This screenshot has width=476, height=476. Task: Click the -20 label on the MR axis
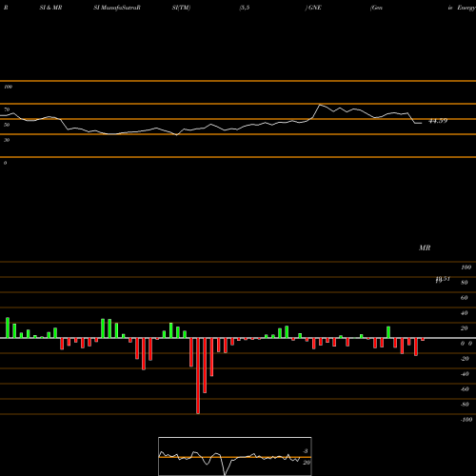(465, 359)
